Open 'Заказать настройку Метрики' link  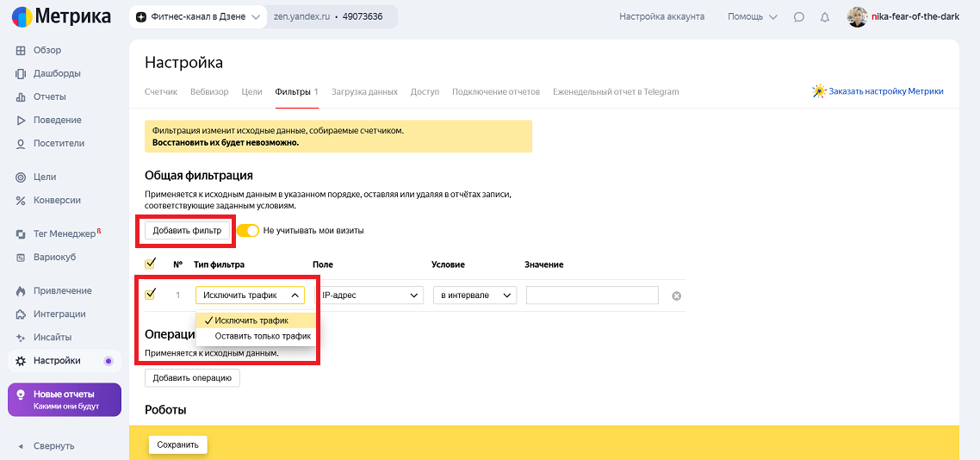(x=878, y=91)
